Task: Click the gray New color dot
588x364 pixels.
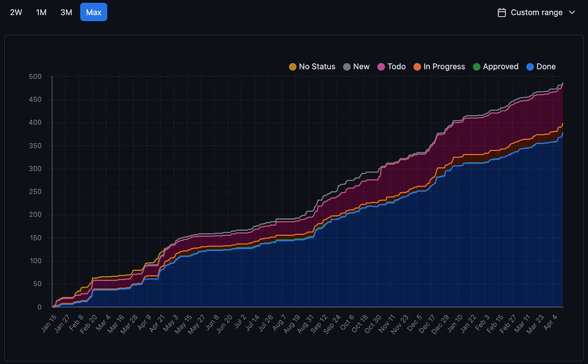Action: [x=347, y=67]
